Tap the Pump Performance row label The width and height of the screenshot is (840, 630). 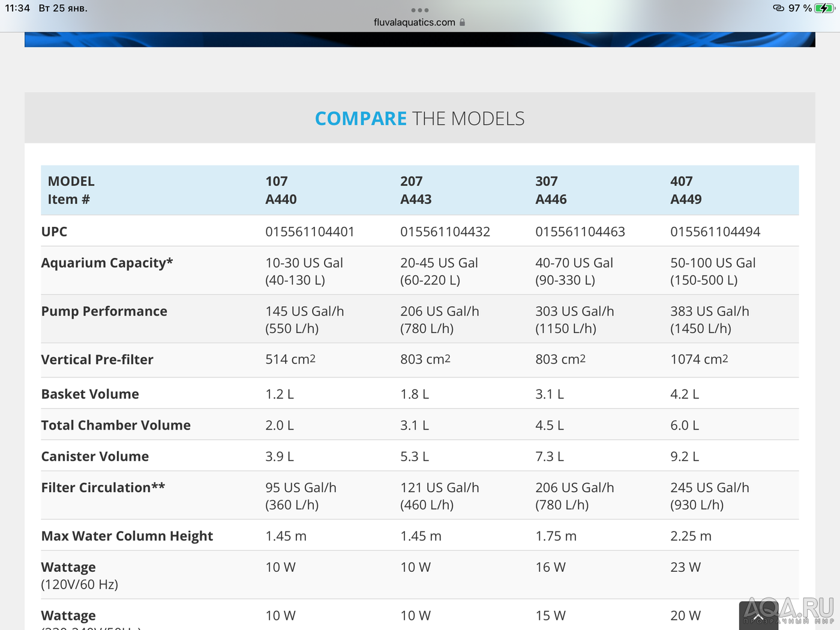pyautogui.click(x=104, y=311)
